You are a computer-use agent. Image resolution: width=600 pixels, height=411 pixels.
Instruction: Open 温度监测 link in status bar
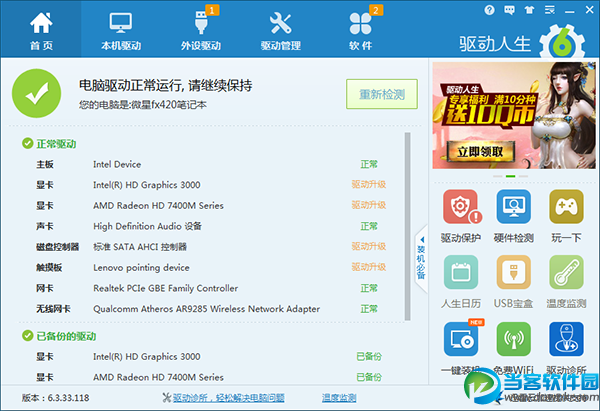[339, 398]
